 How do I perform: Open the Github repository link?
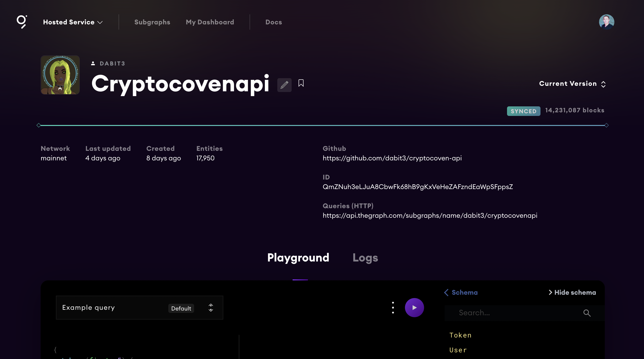392,158
